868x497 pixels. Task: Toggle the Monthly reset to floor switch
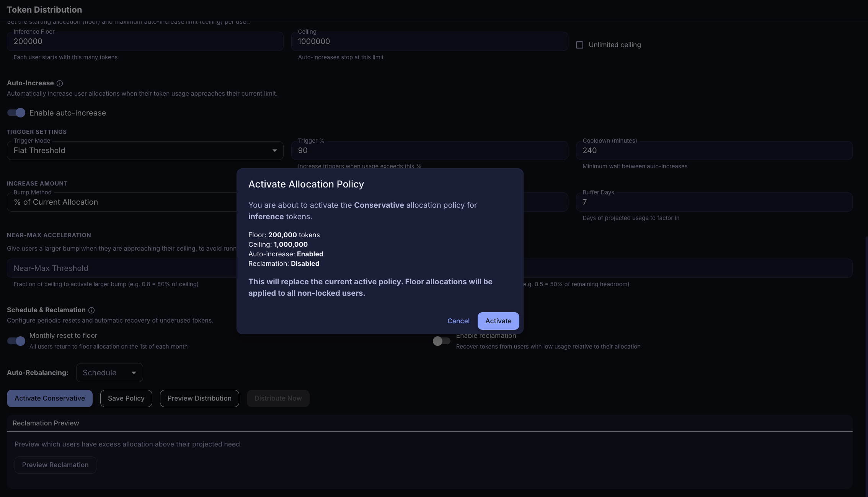16,341
